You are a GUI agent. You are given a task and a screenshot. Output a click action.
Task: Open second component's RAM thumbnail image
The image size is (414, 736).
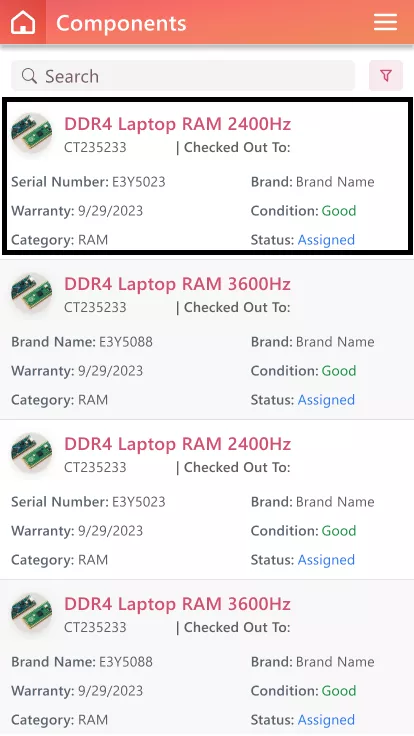tap(31, 295)
